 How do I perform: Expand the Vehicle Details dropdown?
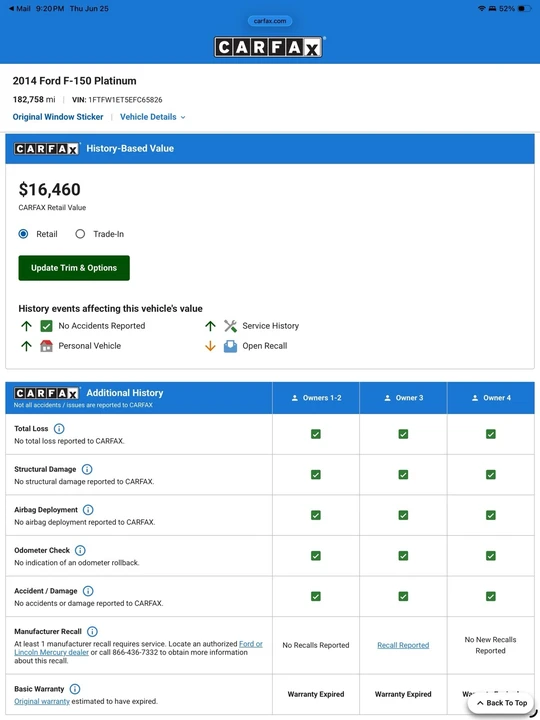point(153,117)
